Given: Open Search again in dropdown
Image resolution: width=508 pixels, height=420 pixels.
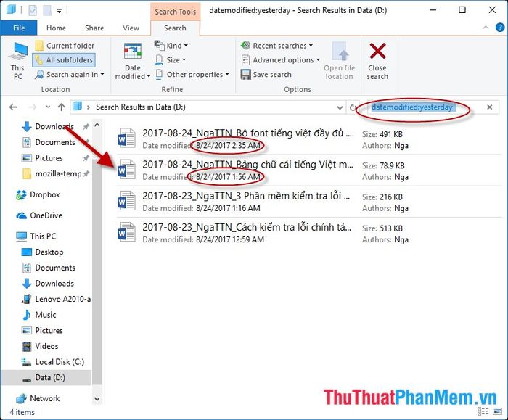Looking at the screenshot, I should click(x=70, y=75).
